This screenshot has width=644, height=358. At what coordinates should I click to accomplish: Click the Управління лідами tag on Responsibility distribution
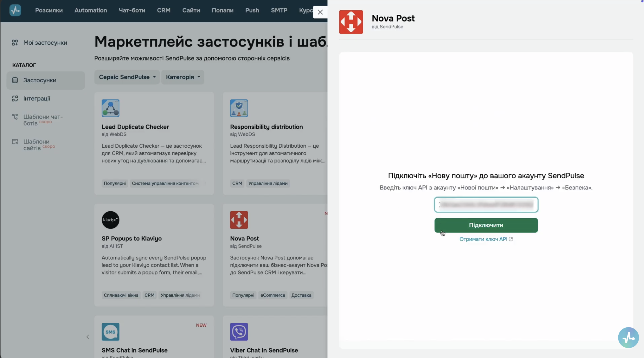[268, 183]
